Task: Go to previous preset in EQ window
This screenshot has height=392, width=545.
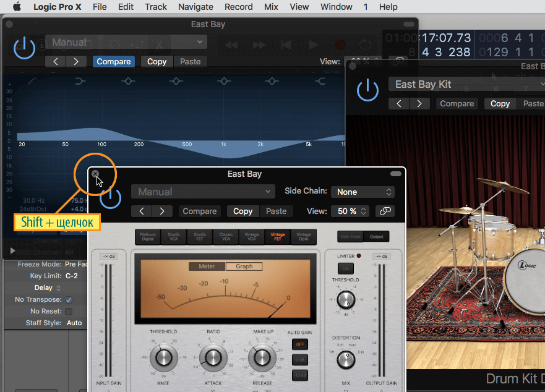Action: 55,61
